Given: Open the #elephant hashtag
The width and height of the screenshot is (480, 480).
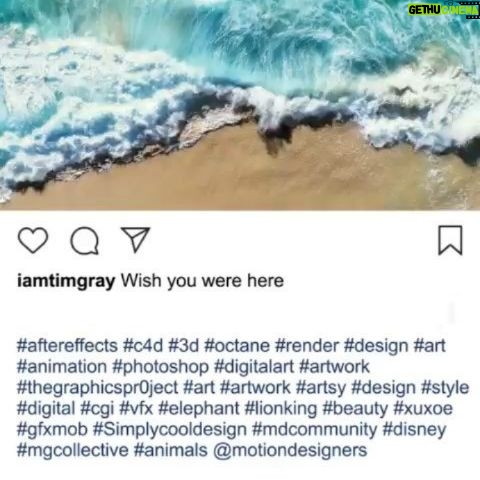Looking at the screenshot, I should 199,409.
